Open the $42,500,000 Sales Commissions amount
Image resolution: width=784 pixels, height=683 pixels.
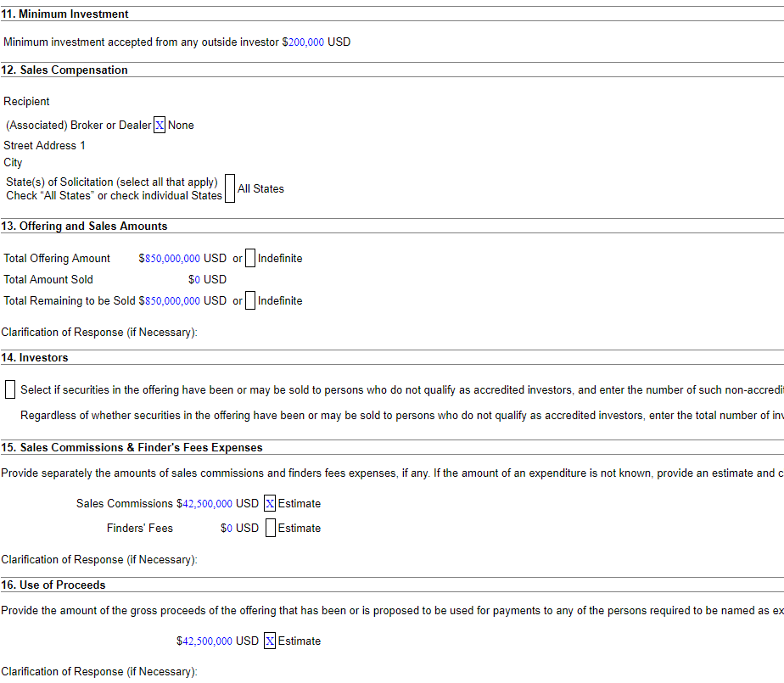pos(204,503)
